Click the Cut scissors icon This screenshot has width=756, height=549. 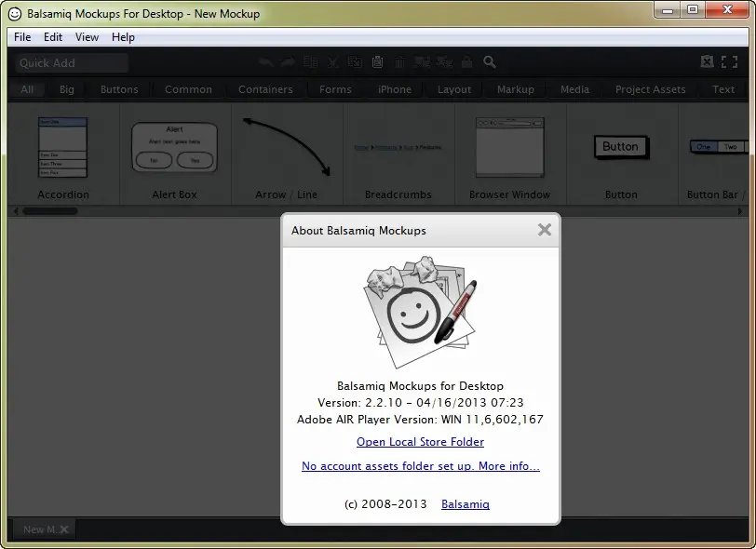(x=332, y=62)
